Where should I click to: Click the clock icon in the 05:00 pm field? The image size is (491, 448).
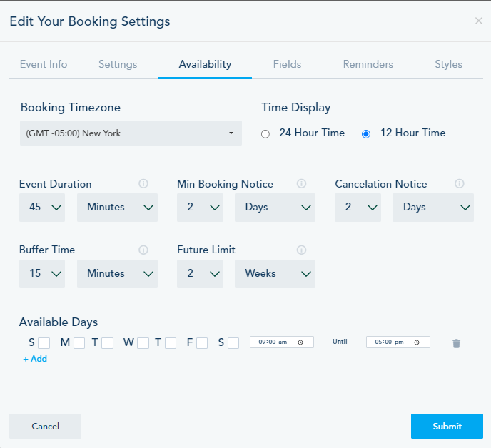coord(417,342)
